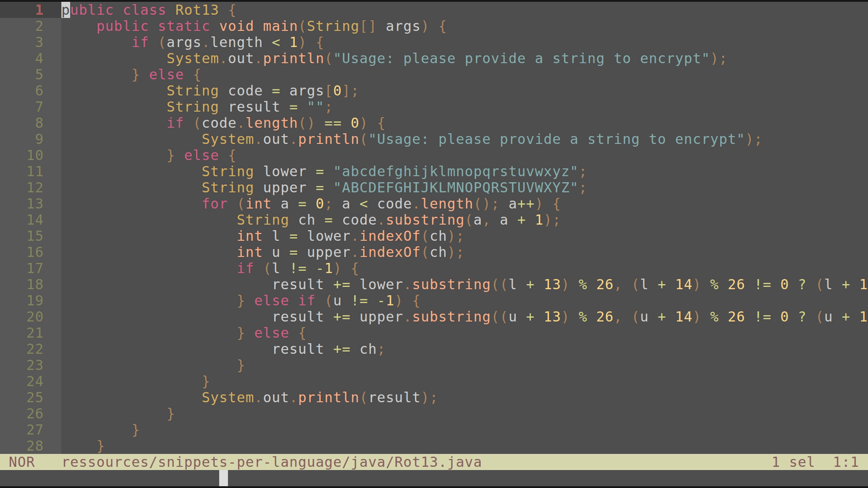
Task: Click "result += ch;" on line 22
Action: (328, 349)
